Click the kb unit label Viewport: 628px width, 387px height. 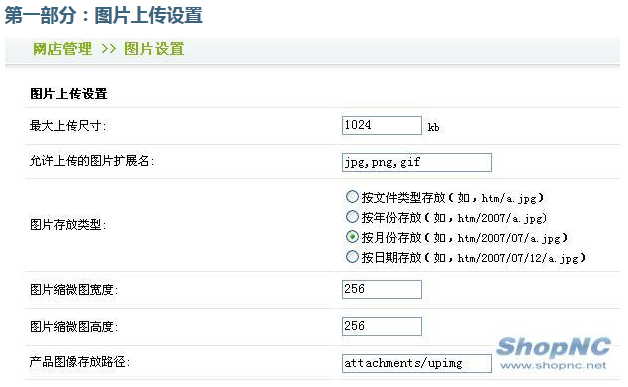[433, 127]
